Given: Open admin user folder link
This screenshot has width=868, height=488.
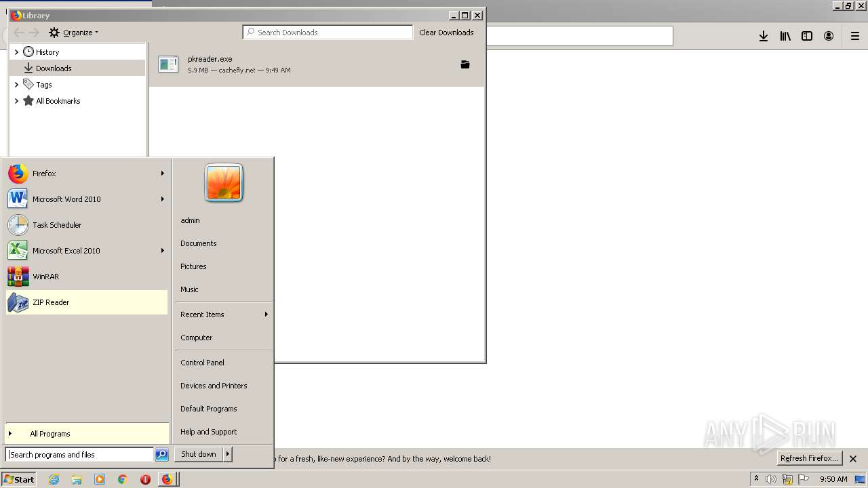Looking at the screenshot, I should [190, 220].
